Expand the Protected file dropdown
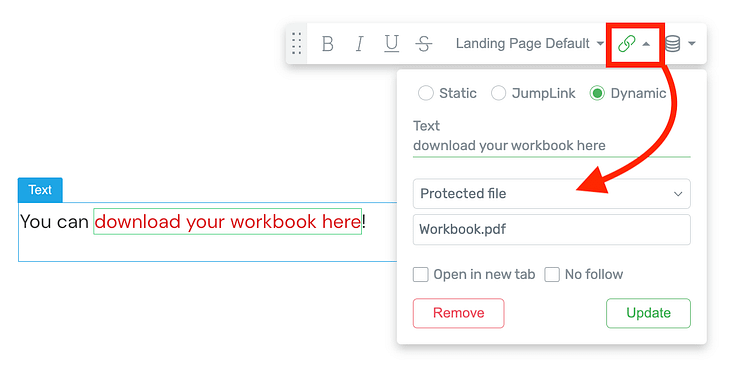Image resolution: width=732 pixels, height=368 pixels. tap(551, 193)
